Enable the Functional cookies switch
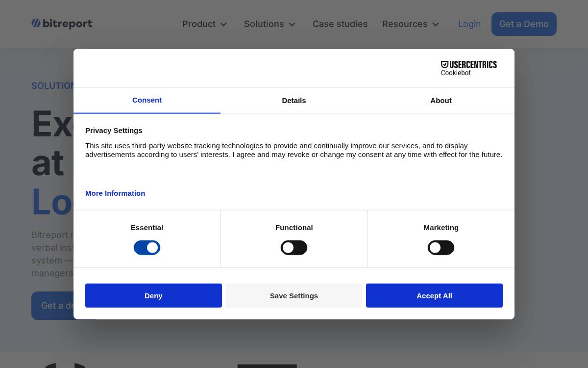 click(294, 248)
